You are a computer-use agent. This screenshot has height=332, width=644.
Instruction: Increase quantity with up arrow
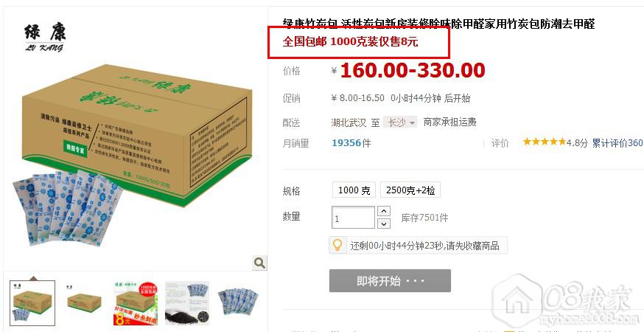(x=383, y=211)
